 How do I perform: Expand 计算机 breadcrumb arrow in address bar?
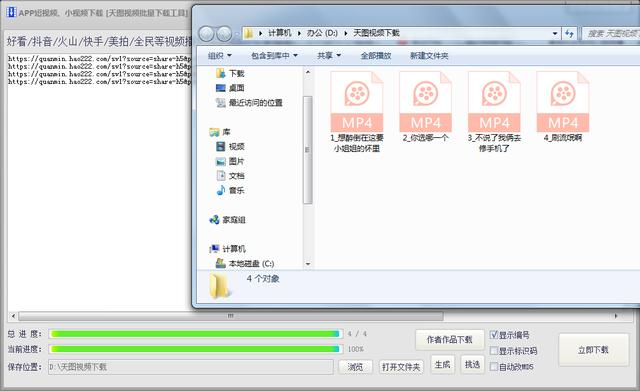(299, 33)
